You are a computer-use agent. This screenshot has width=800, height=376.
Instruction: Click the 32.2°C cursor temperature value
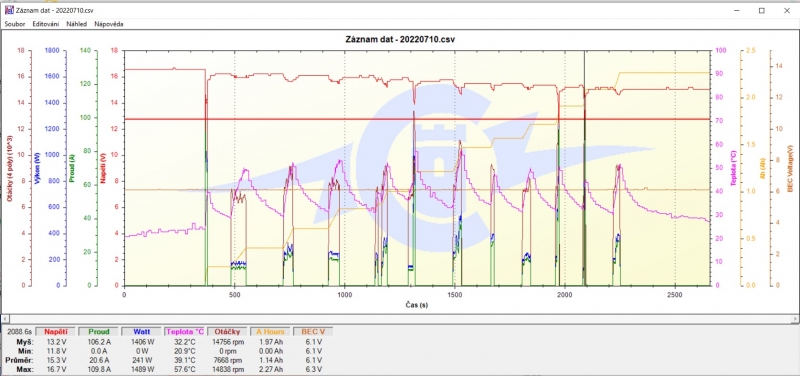tap(184, 342)
